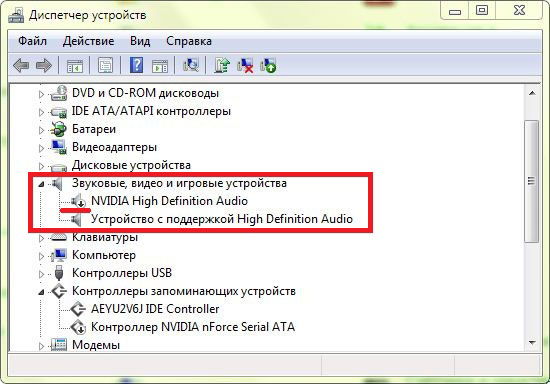Click the Компьютер monitor icon

(59, 255)
